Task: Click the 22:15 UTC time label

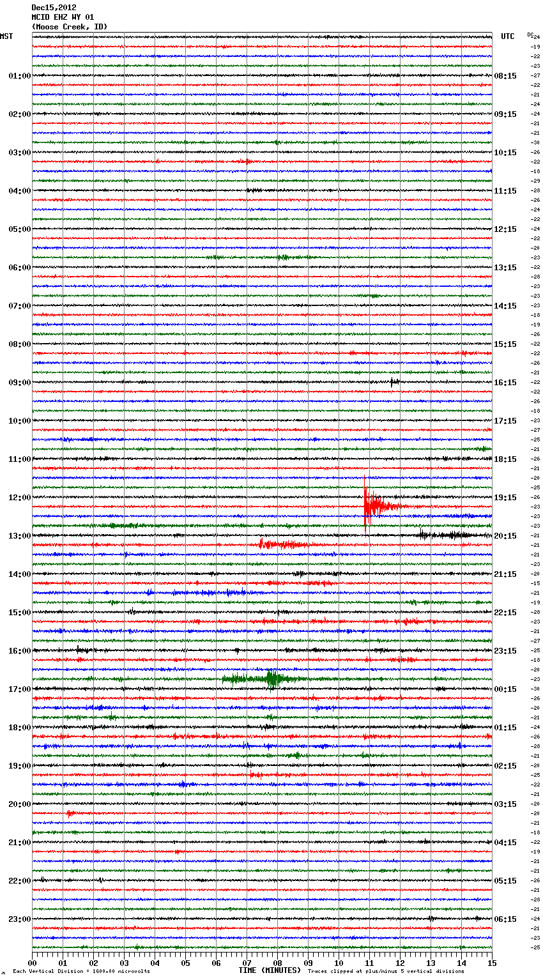Action: [x=505, y=613]
